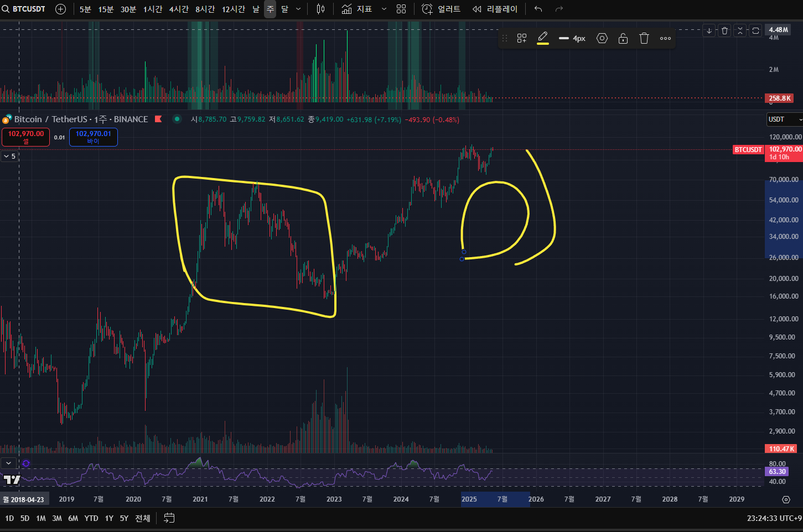Viewport: 803px width, 532px height.
Task: Delete the top volume pane
Action: 724,30
